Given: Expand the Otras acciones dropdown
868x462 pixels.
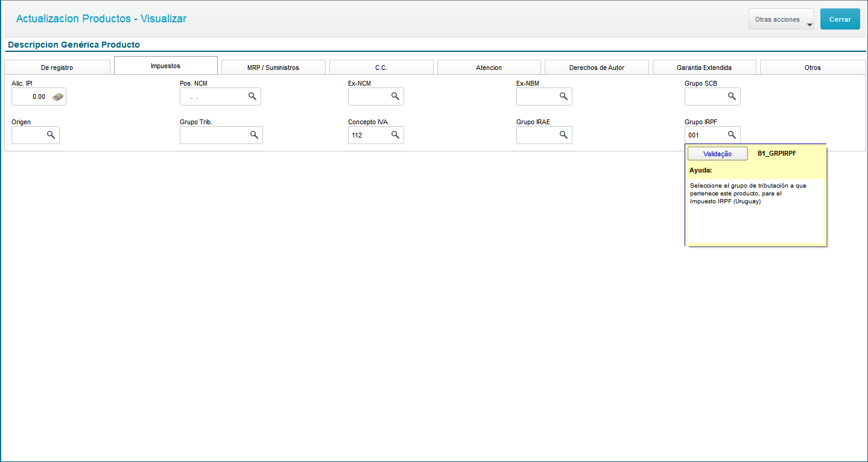Looking at the screenshot, I should pos(781,19).
